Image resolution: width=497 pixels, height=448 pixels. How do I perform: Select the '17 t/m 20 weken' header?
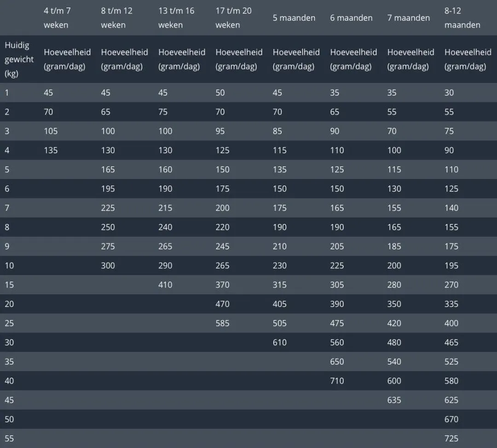coord(233,18)
